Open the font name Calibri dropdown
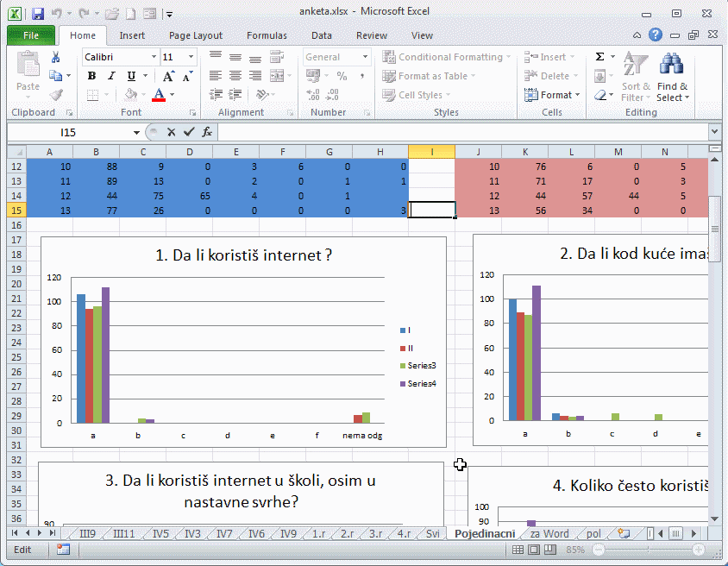728x566 pixels. 154,57
